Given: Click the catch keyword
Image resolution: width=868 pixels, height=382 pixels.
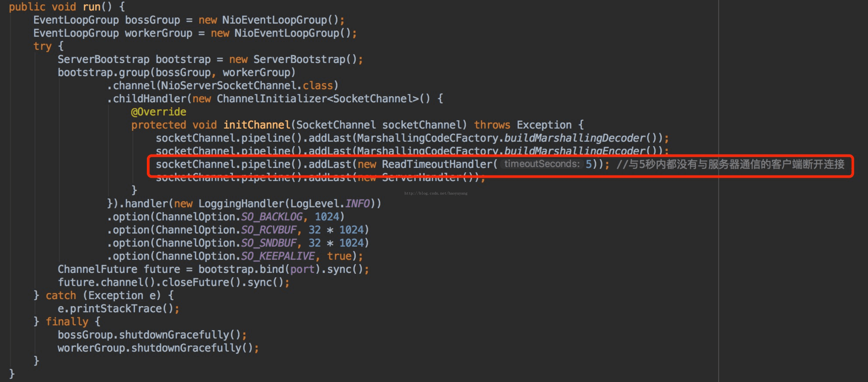Looking at the screenshot, I should coord(61,295).
